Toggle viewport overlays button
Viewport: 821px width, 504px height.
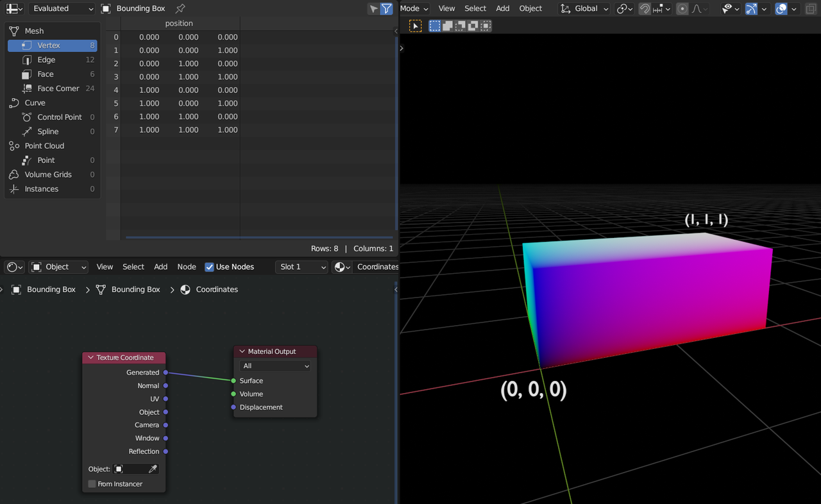tap(781, 8)
